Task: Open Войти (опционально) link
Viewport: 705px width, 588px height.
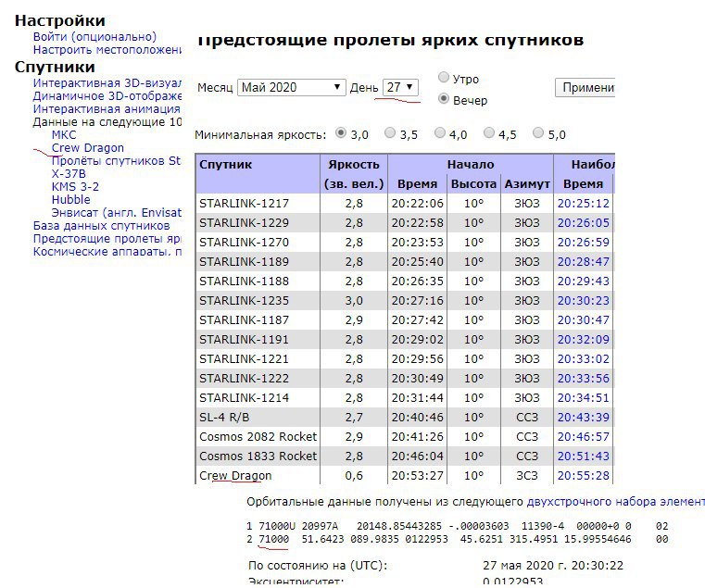Action: [x=94, y=36]
